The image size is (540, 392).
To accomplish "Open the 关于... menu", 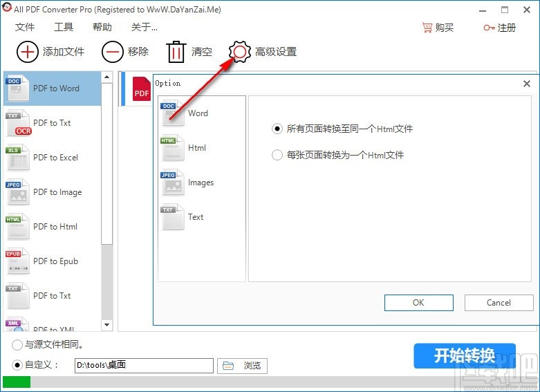I will pos(144,27).
